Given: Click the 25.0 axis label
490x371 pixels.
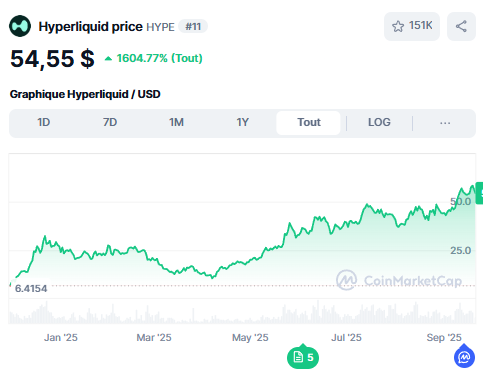Looking at the screenshot, I should pos(461,250).
